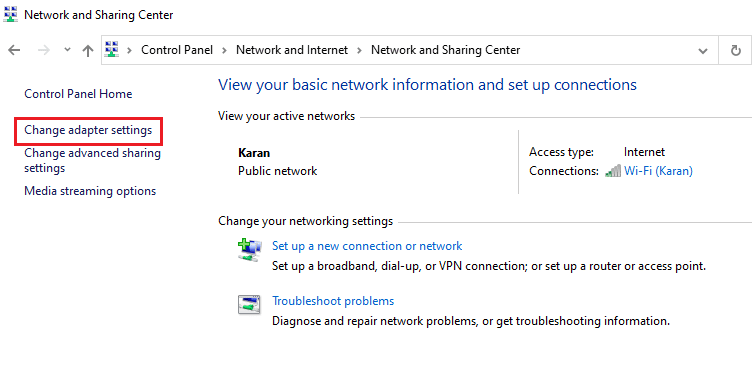The height and width of the screenshot is (372, 752).
Task: Expand the address bar history dropdown
Action: (703, 50)
